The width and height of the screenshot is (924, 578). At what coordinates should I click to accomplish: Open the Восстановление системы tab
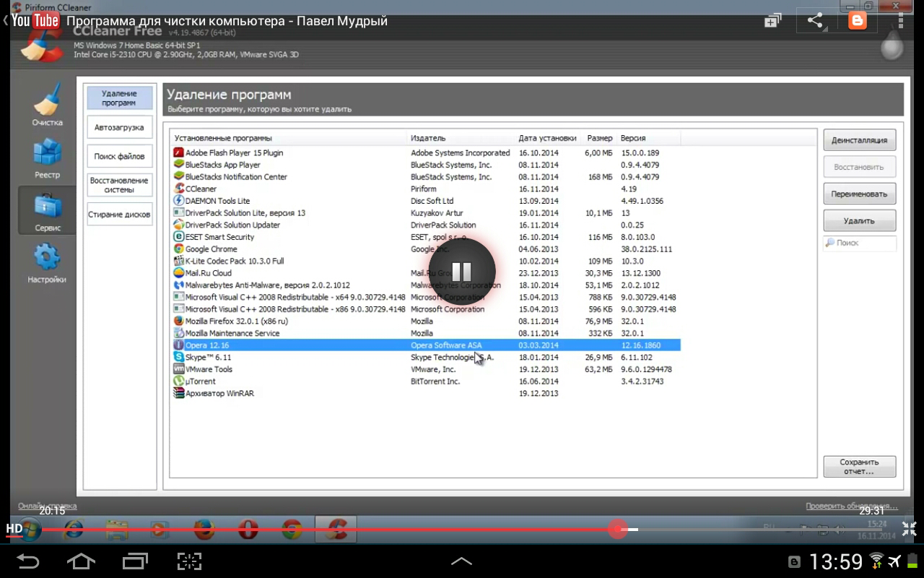click(x=119, y=185)
